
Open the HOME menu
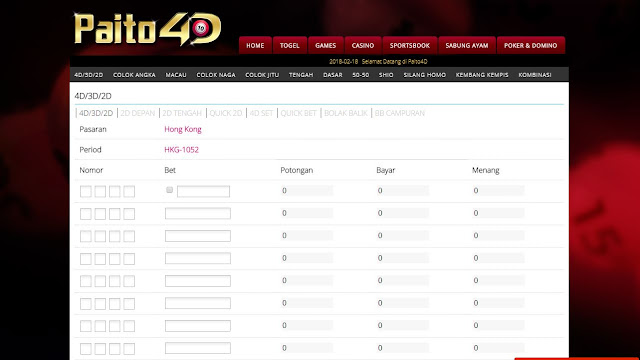tap(255, 45)
